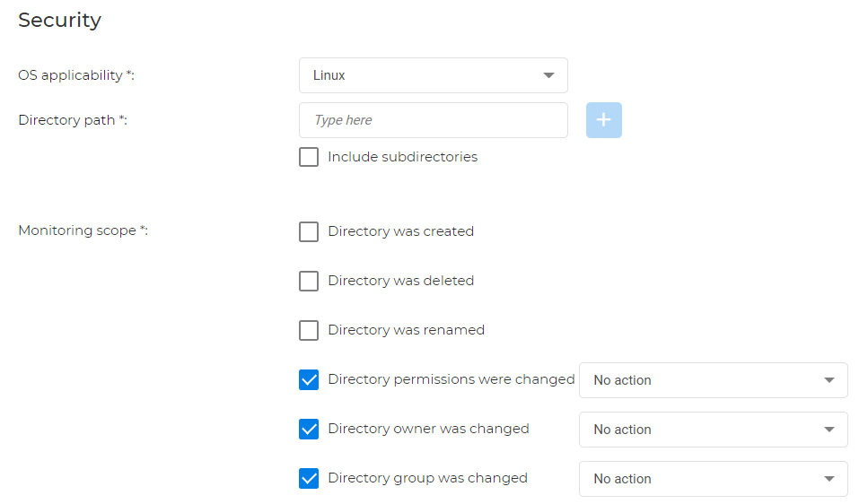
Task: Click the OS applicability label
Action: (75, 75)
